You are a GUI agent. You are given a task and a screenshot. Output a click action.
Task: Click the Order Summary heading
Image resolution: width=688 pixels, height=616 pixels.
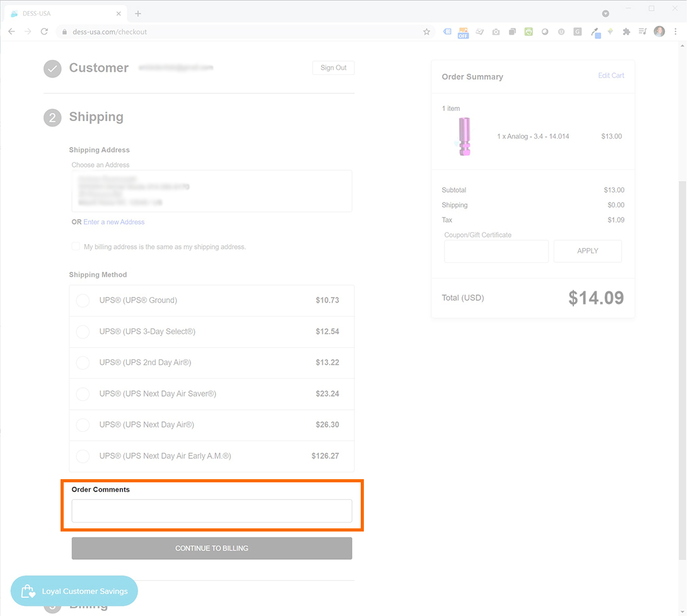pyautogui.click(x=472, y=77)
